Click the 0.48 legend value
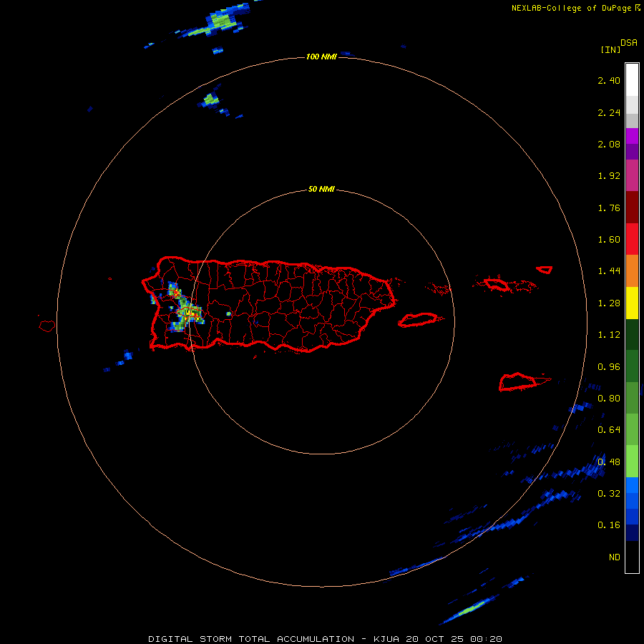 (609, 462)
